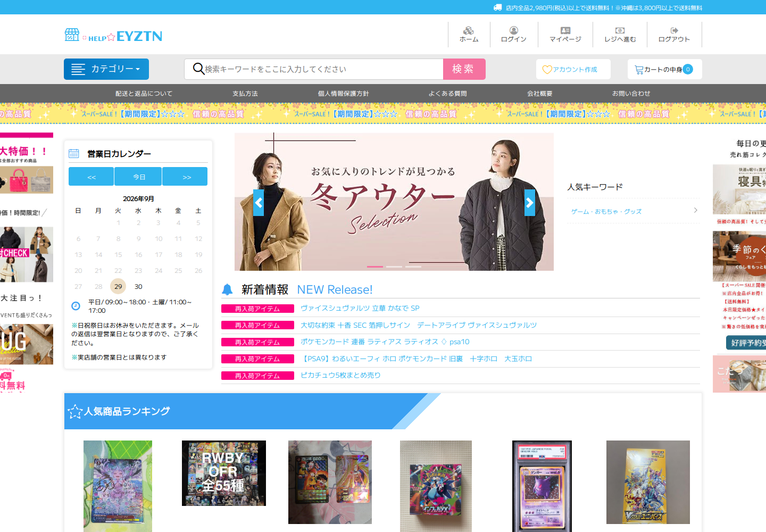The image size is (766, 532).
Task: Proceed to checkout via レジへ進む icon
Action: [620, 30]
